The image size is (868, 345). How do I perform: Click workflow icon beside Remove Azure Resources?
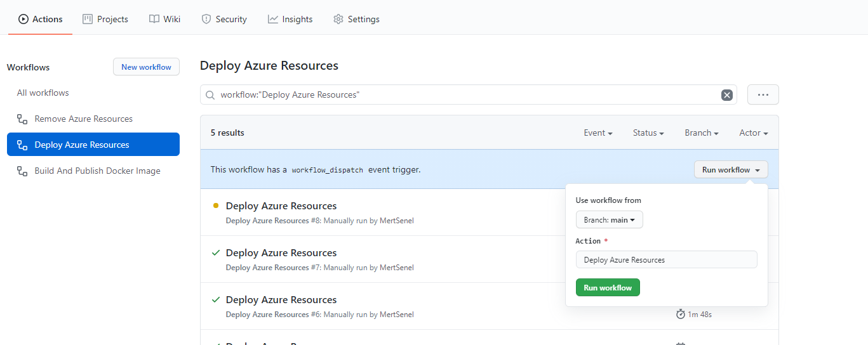tap(22, 119)
